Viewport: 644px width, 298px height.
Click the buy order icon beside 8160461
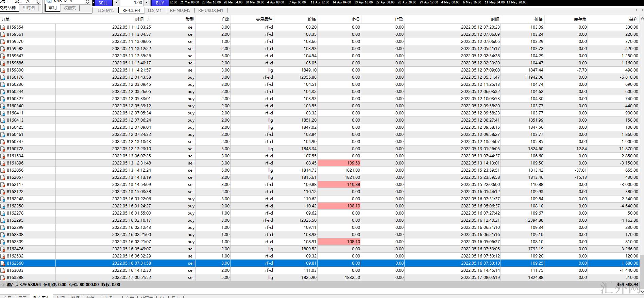3,135
